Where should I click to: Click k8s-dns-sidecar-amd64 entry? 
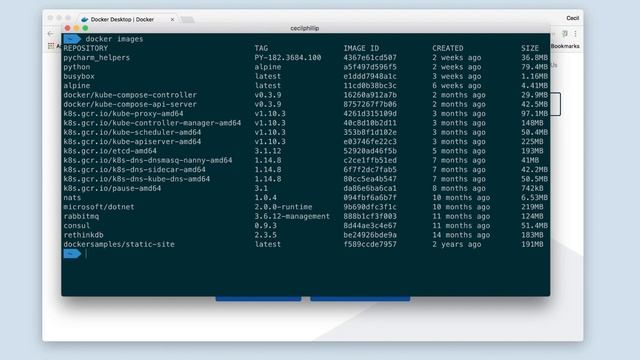coord(134,170)
